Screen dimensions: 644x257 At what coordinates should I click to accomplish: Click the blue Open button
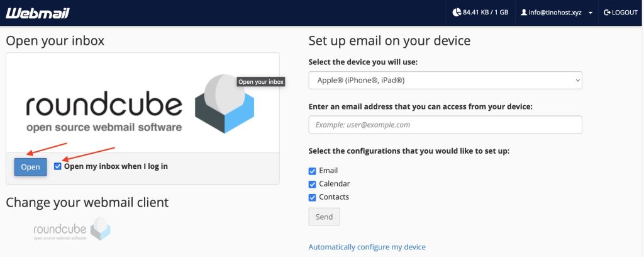[30, 167]
